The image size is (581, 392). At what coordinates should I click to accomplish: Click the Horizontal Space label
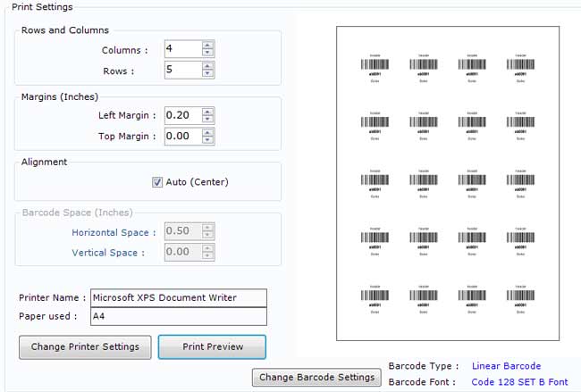[114, 233]
